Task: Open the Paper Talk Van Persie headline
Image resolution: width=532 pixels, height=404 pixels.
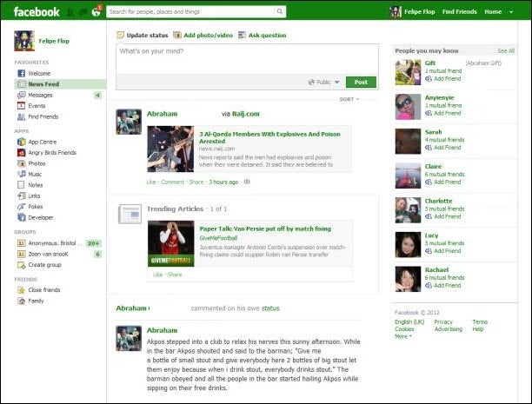Action: [x=265, y=229]
